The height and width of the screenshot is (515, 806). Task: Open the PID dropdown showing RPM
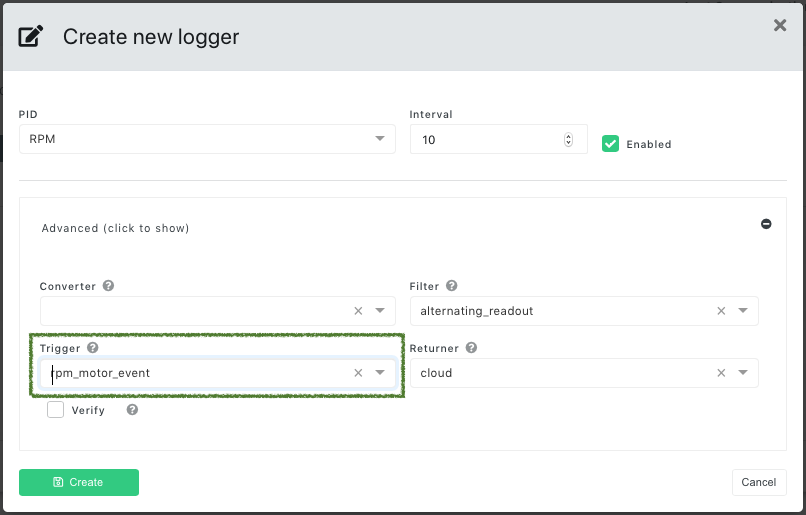click(207, 139)
